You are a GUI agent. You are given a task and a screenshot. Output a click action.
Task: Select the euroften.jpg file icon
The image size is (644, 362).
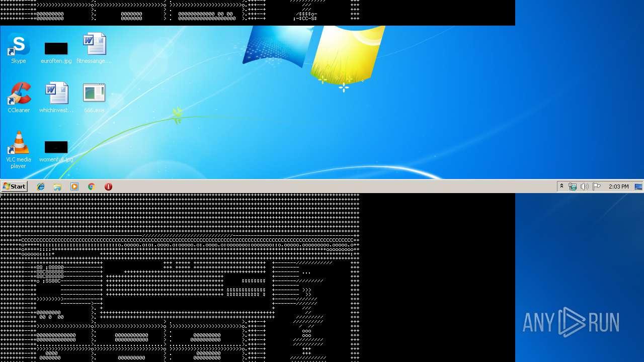pyautogui.click(x=56, y=53)
